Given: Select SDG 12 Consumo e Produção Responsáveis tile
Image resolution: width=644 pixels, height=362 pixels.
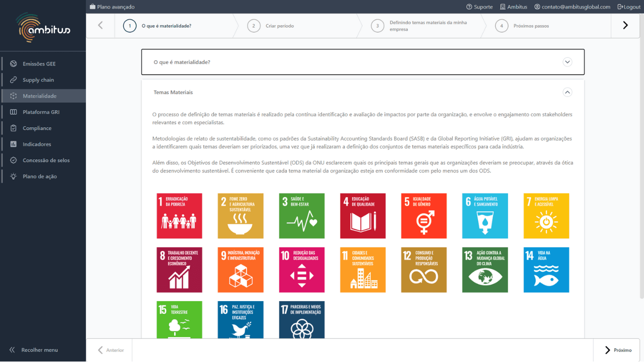Looking at the screenshot, I should [x=424, y=270].
